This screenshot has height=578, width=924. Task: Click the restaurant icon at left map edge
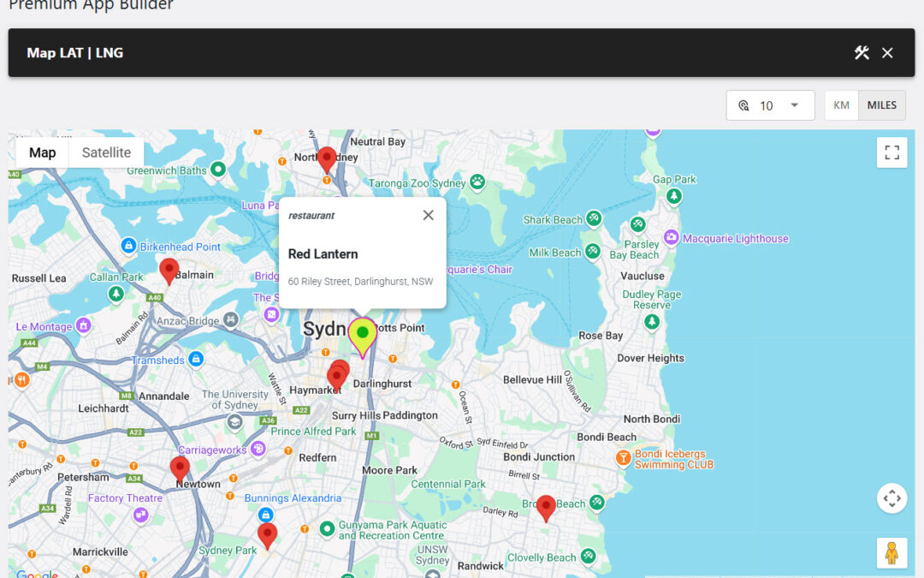[x=21, y=380]
